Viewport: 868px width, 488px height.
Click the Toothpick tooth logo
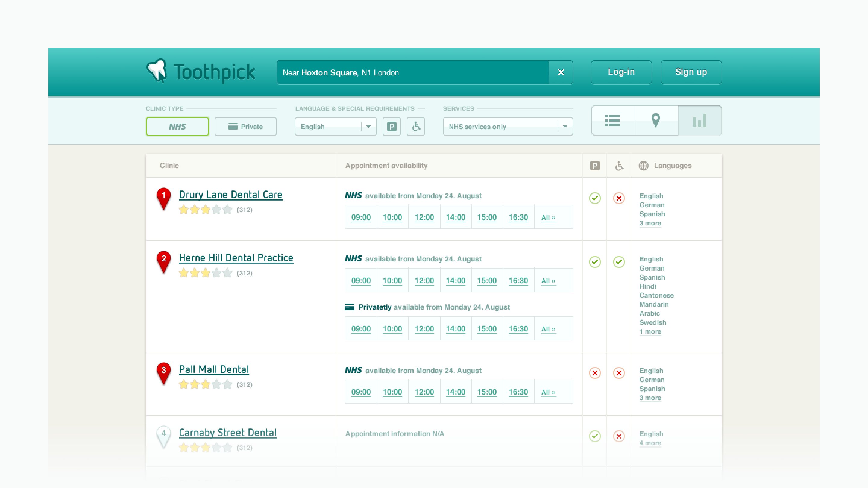pos(157,71)
